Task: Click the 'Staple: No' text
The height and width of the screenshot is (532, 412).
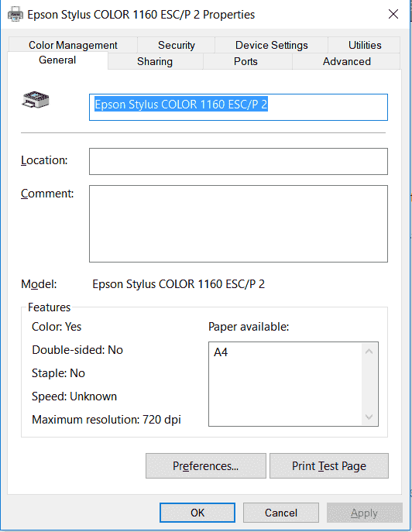Action: (58, 373)
